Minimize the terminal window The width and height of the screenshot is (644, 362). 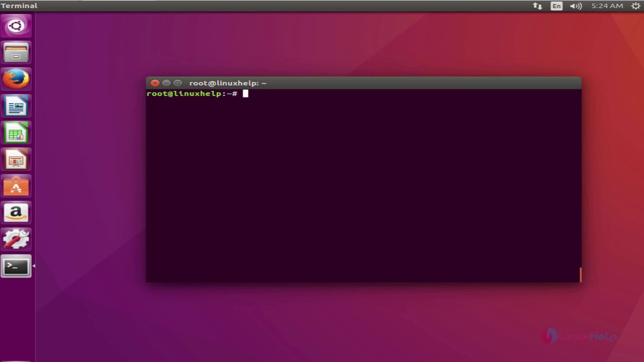pos(166,83)
